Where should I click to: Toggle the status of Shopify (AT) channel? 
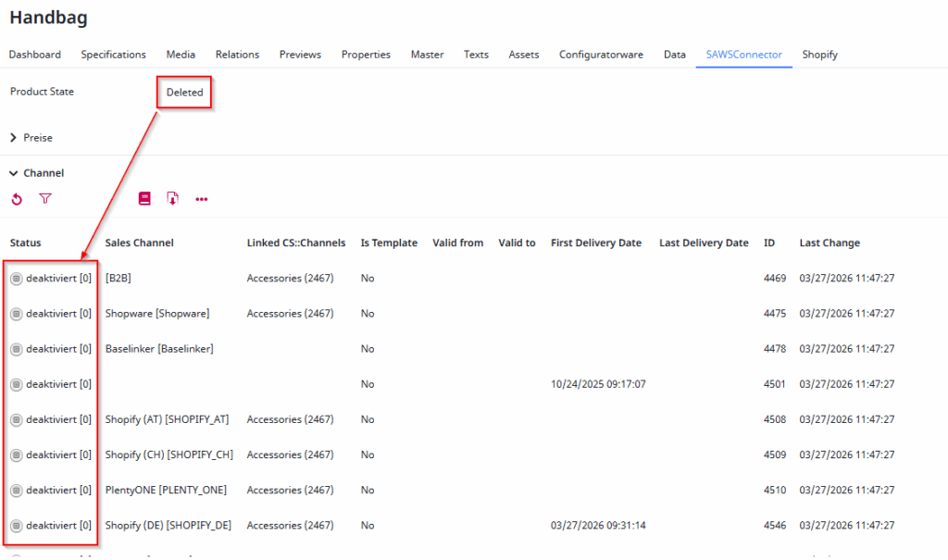16,419
